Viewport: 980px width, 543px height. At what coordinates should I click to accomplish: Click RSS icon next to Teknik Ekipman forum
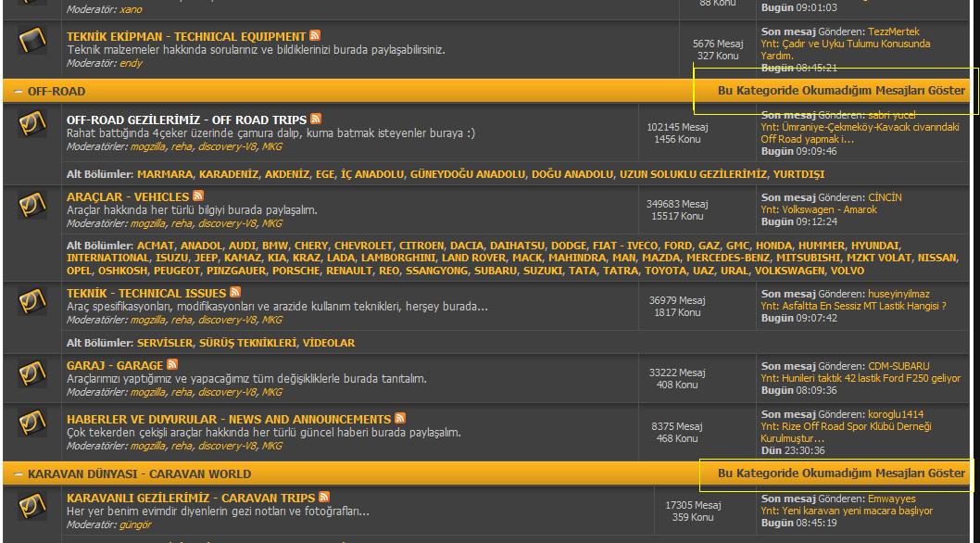pos(315,36)
